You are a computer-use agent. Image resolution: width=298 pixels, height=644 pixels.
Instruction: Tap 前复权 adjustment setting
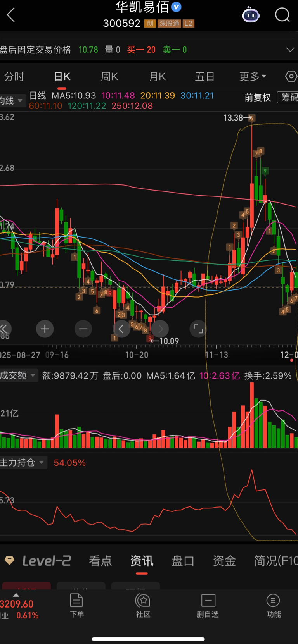258,97
